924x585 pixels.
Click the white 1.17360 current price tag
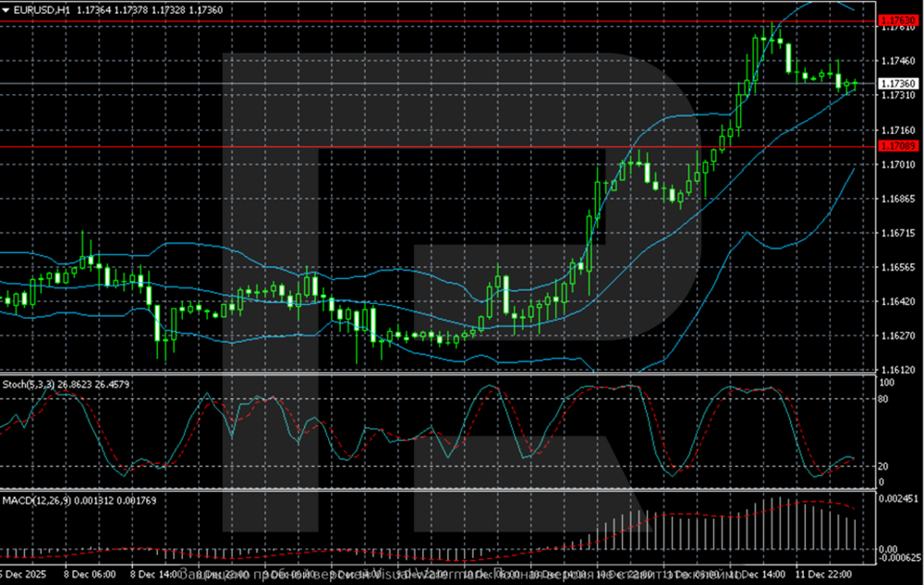click(900, 82)
